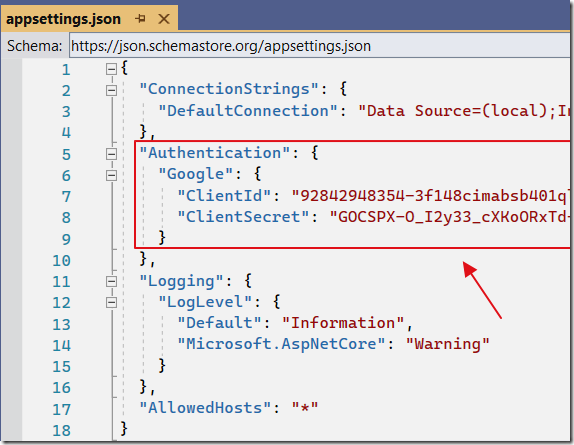Viewport: 574px width, 445px height.
Task: Click the "LogLevel" key
Action: coord(205,302)
